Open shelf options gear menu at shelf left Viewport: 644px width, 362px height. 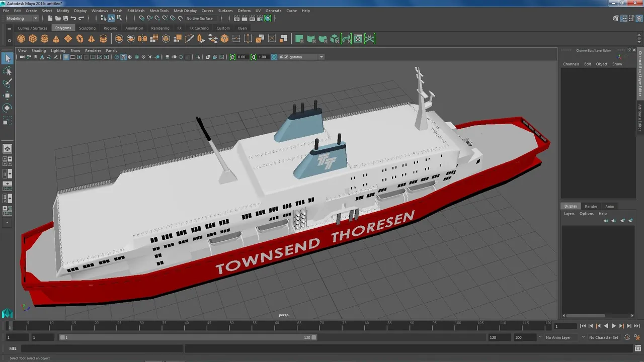point(10,40)
